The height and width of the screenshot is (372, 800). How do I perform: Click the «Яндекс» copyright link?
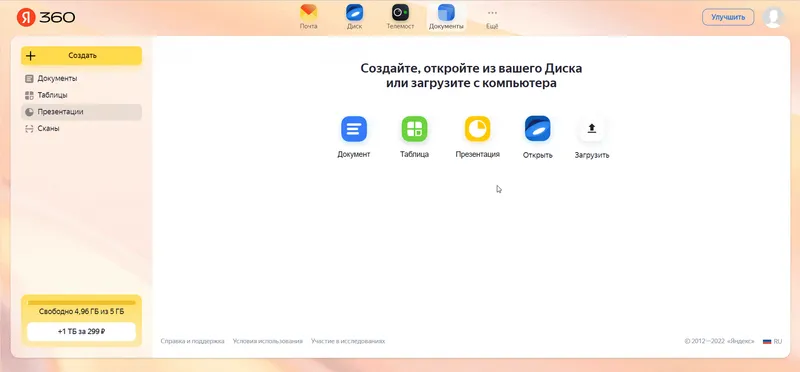(x=741, y=341)
